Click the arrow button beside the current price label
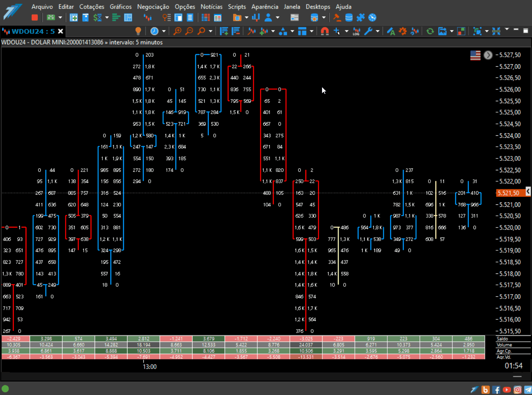 [x=528, y=191]
